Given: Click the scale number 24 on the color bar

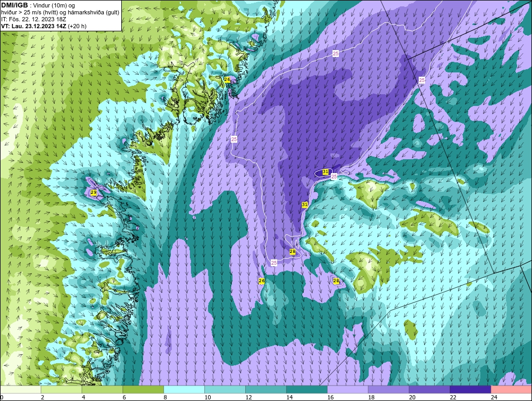Looking at the screenshot, I should [x=494, y=397].
